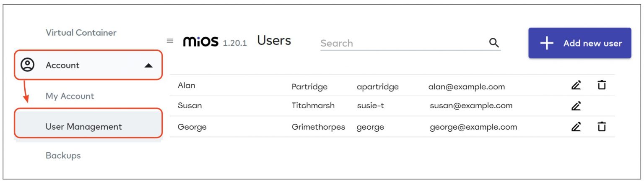The image size is (644, 185).
Task: Edit user George Grimethorpes with pencil icon
Action: coord(576,126)
